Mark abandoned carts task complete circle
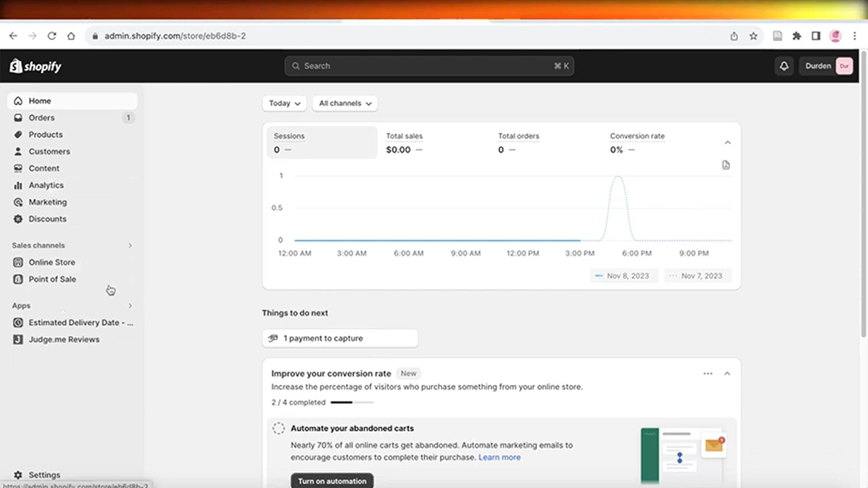Screen dimensions: 868x488 coord(278,428)
